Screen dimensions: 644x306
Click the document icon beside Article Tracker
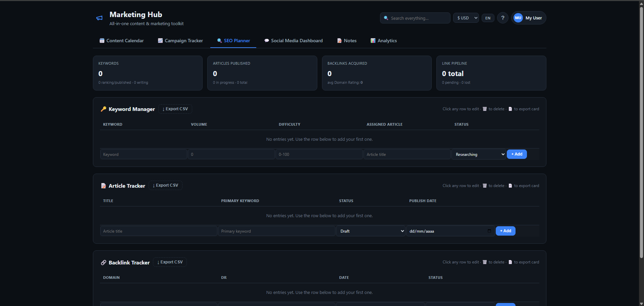coord(103,186)
